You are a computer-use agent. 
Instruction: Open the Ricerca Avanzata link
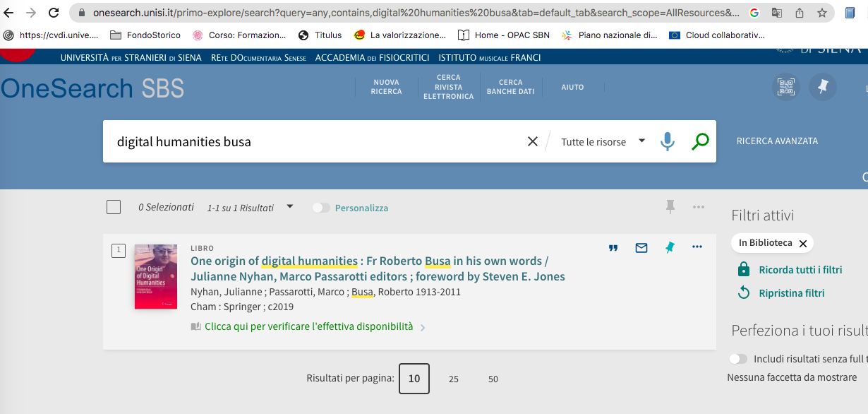coord(777,141)
